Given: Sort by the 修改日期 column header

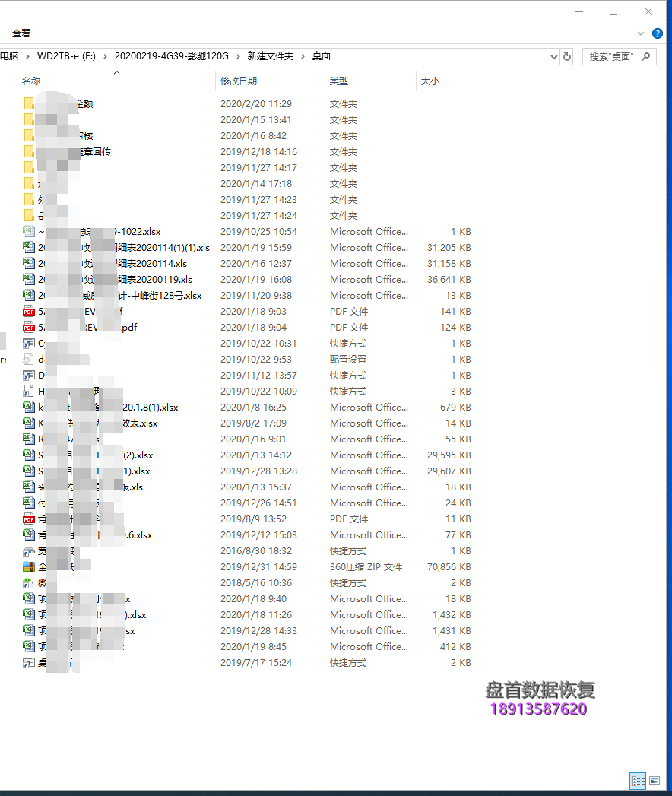Looking at the screenshot, I should pyautogui.click(x=239, y=81).
